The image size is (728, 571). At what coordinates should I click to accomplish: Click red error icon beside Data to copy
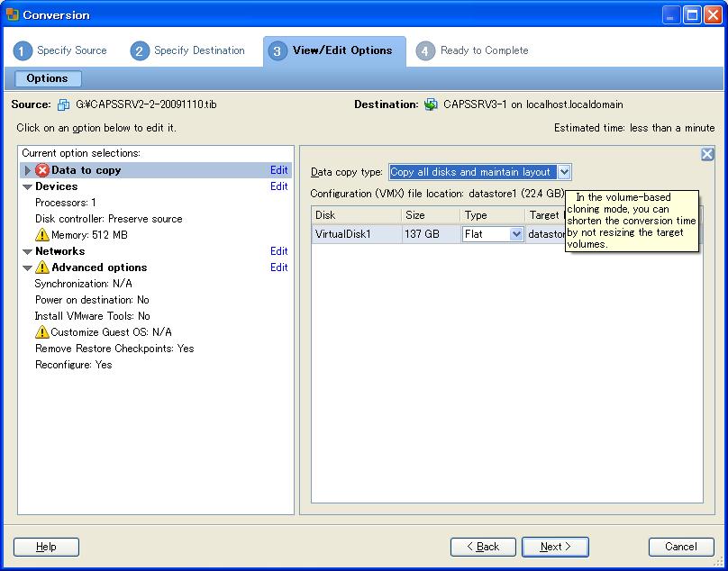[x=42, y=170]
